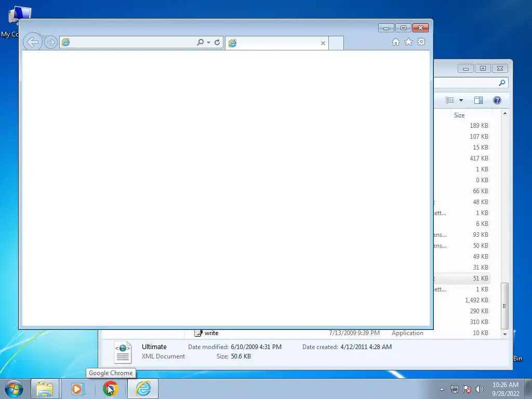
Task: Open a new Internet Explorer tab
Action: pyautogui.click(x=336, y=43)
